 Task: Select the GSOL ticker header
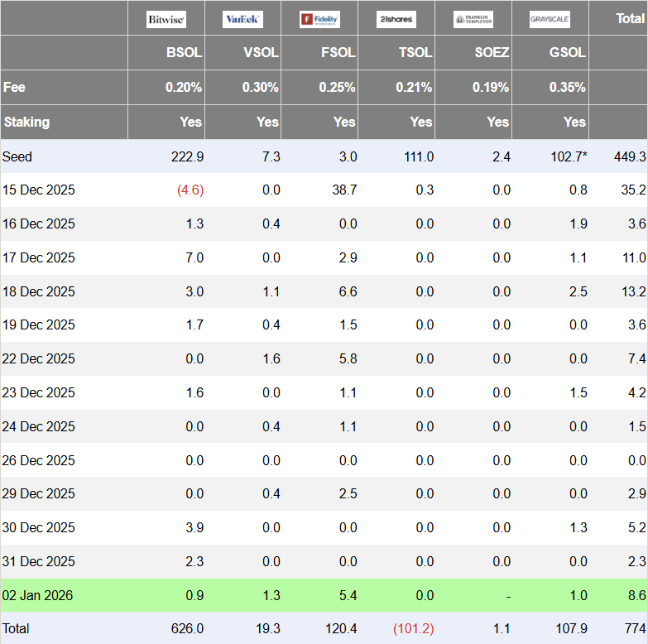568,52
